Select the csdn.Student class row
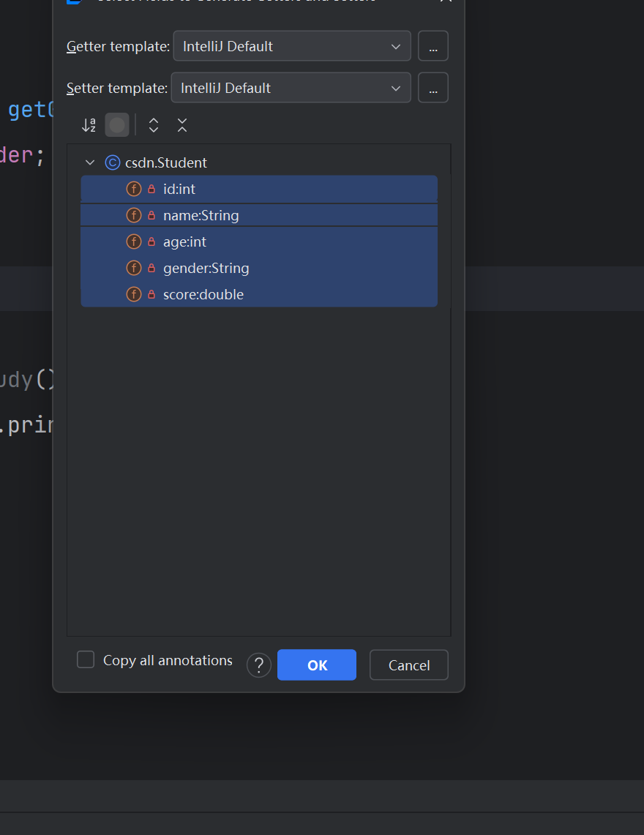The height and width of the screenshot is (835, 644). tap(259, 162)
